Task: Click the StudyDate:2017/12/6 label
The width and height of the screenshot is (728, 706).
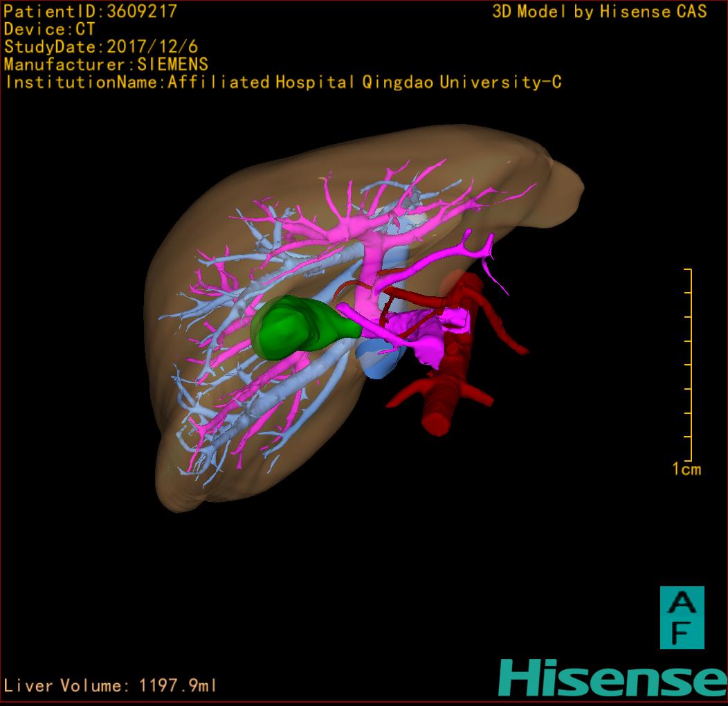Action: [101, 47]
